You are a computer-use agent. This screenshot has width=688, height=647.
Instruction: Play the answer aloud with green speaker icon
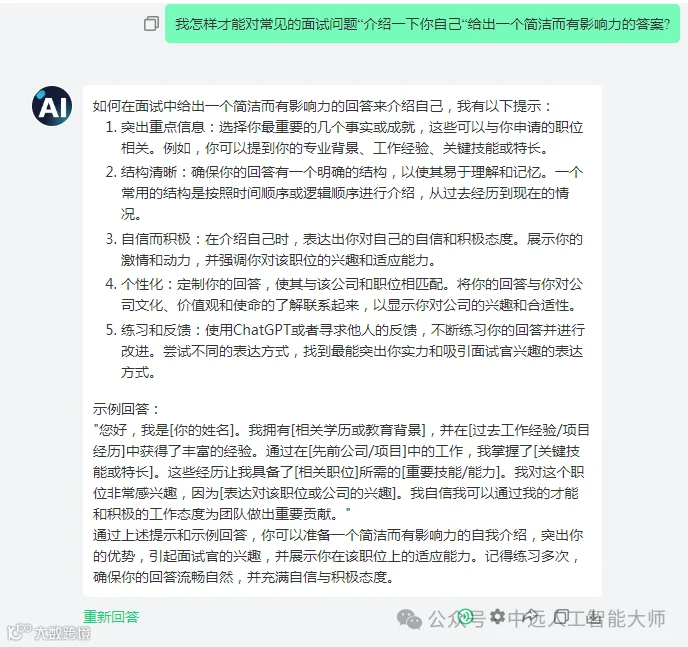465,616
